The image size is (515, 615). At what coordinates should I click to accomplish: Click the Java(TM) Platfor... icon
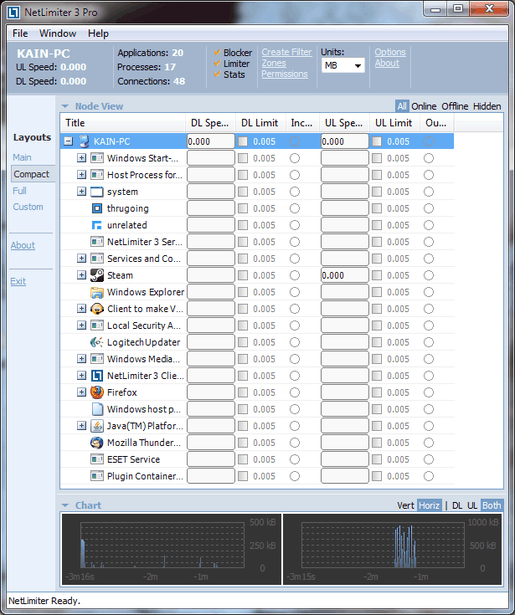(x=97, y=426)
